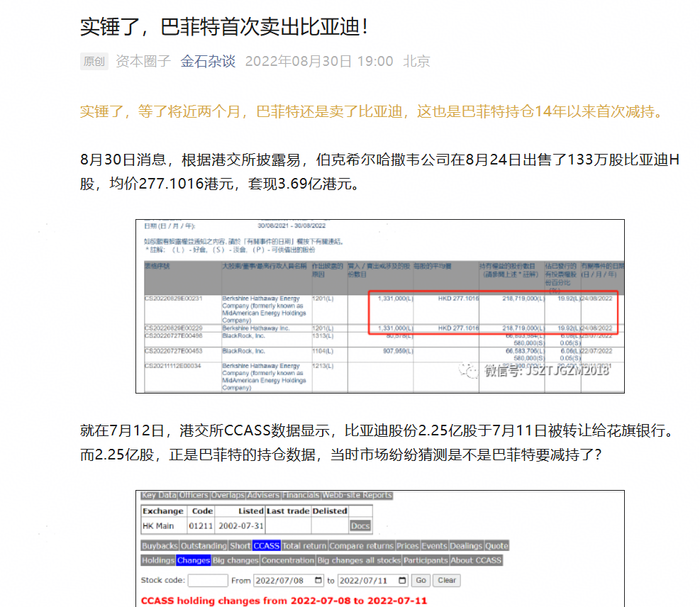Click the Go button

pyautogui.click(x=421, y=580)
